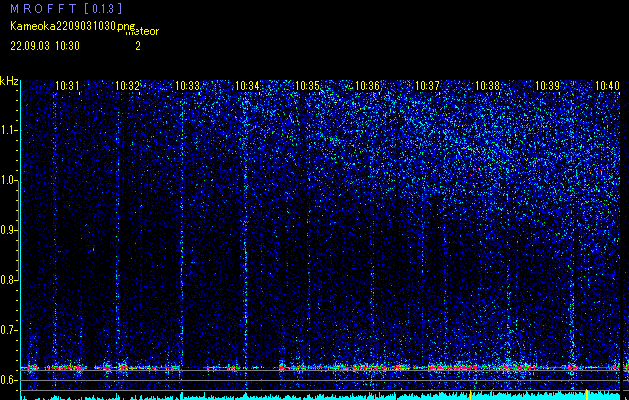Click the 1.1 frequency axis label
The width and height of the screenshot is (629, 400).
(x=8, y=130)
